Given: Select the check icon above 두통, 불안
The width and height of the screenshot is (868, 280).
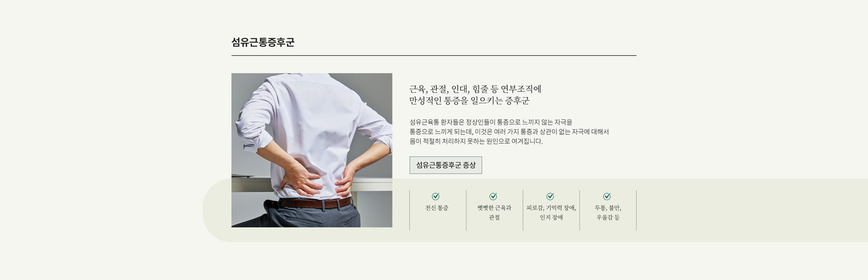Looking at the screenshot, I should coord(607,196).
